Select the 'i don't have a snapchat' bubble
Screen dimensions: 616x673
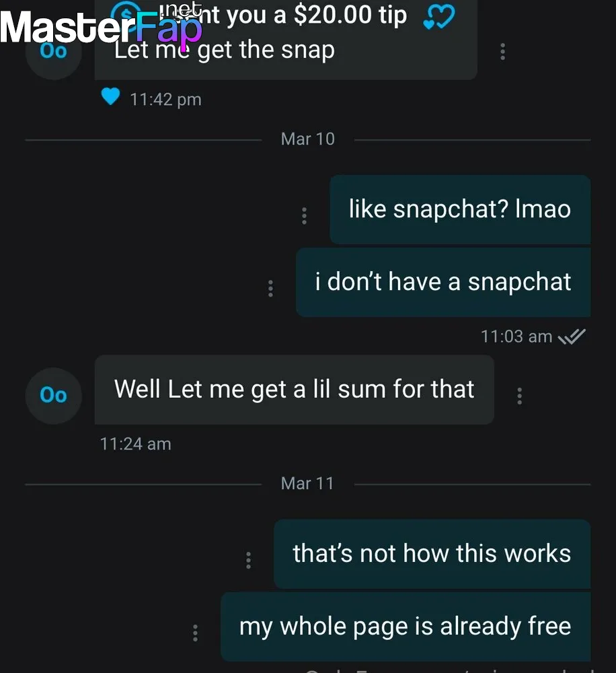443,282
